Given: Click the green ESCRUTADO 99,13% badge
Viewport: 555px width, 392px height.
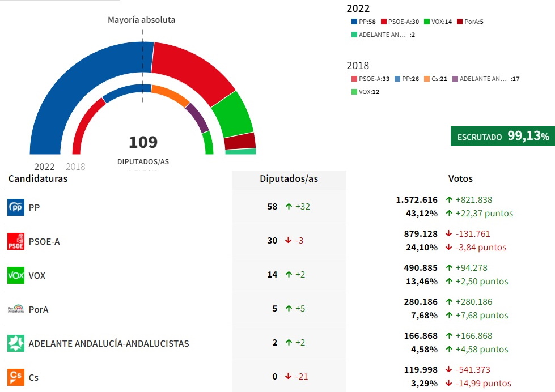Looking at the screenshot, I should click(x=502, y=136).
